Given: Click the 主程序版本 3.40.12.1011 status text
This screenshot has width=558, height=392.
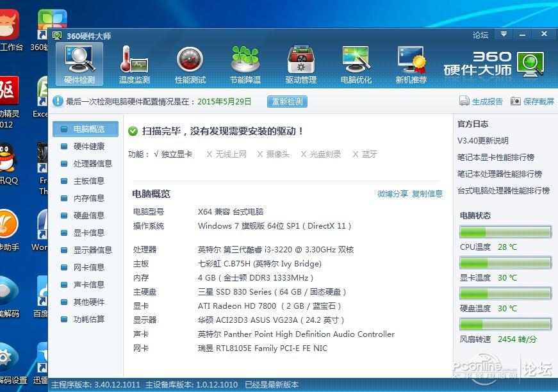Looking at the screenshot, I should (x=95, y=384).
